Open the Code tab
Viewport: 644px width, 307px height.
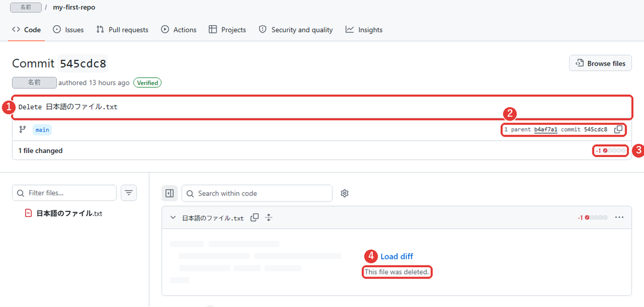[x=26, y=30]
